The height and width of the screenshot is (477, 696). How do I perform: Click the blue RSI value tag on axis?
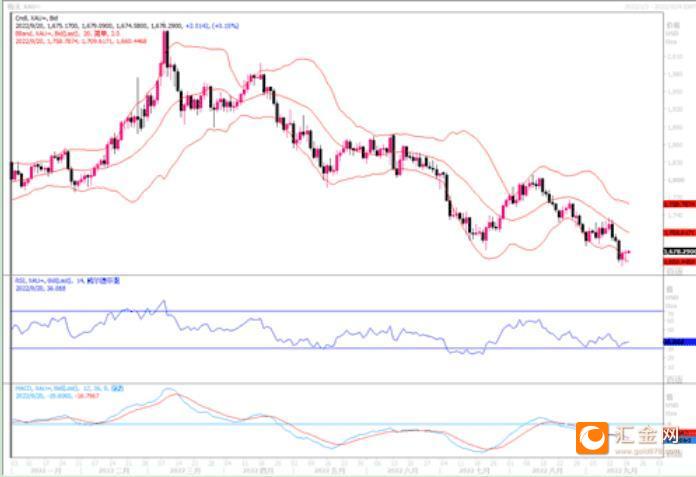[679, 342]
